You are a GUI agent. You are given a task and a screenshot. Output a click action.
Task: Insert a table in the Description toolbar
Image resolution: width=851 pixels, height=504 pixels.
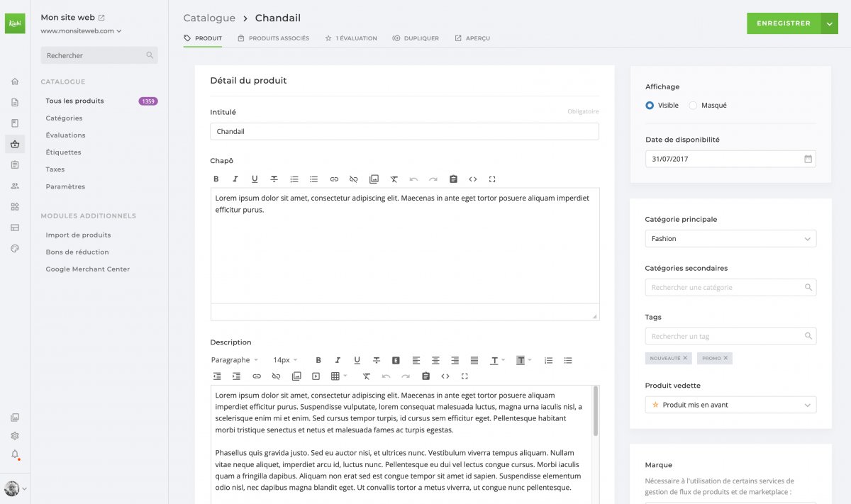click(339, 376)
